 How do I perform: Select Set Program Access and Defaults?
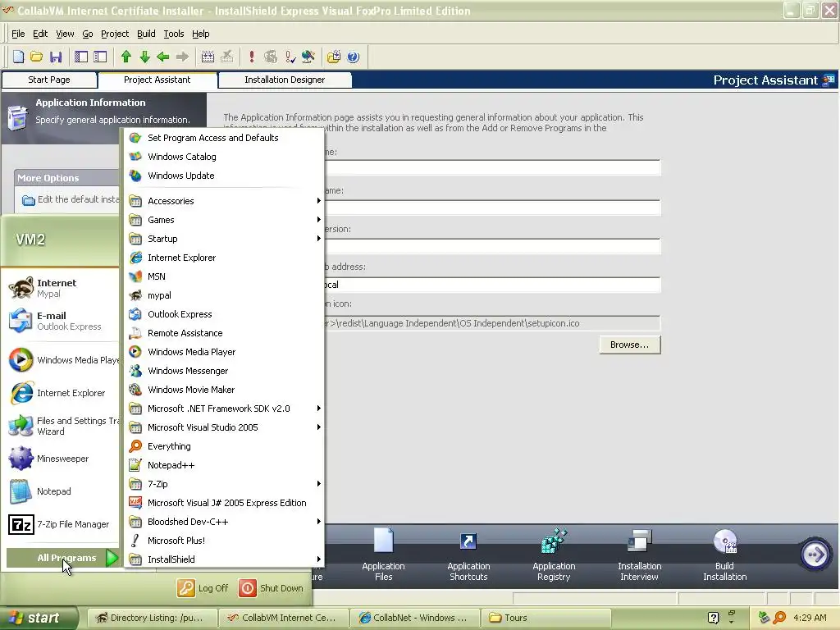point(224,138)
